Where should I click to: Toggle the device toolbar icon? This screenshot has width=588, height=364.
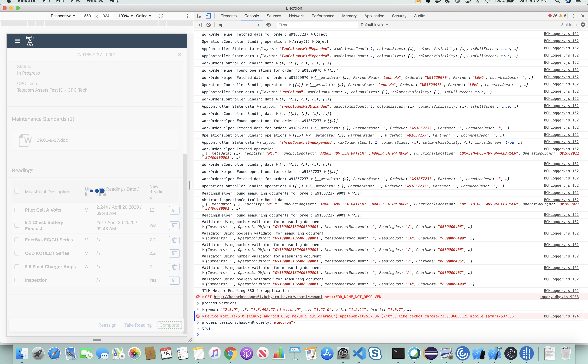(208, 16)
